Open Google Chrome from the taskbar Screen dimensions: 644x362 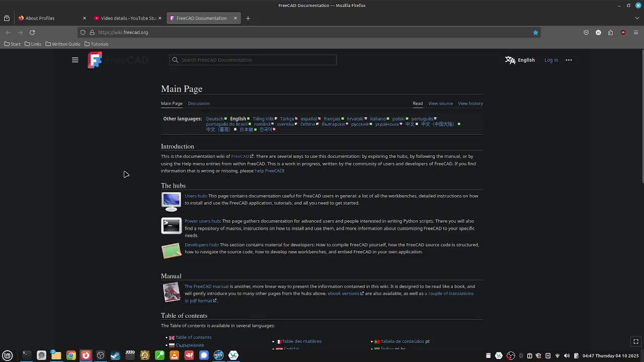point(71,355)
